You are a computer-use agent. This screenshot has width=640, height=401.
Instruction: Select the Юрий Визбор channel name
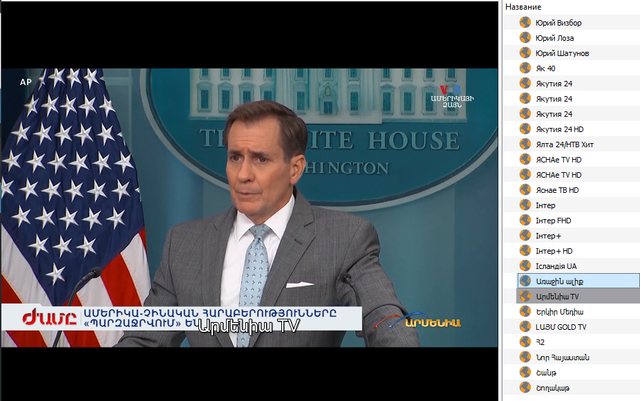[558, 23]
